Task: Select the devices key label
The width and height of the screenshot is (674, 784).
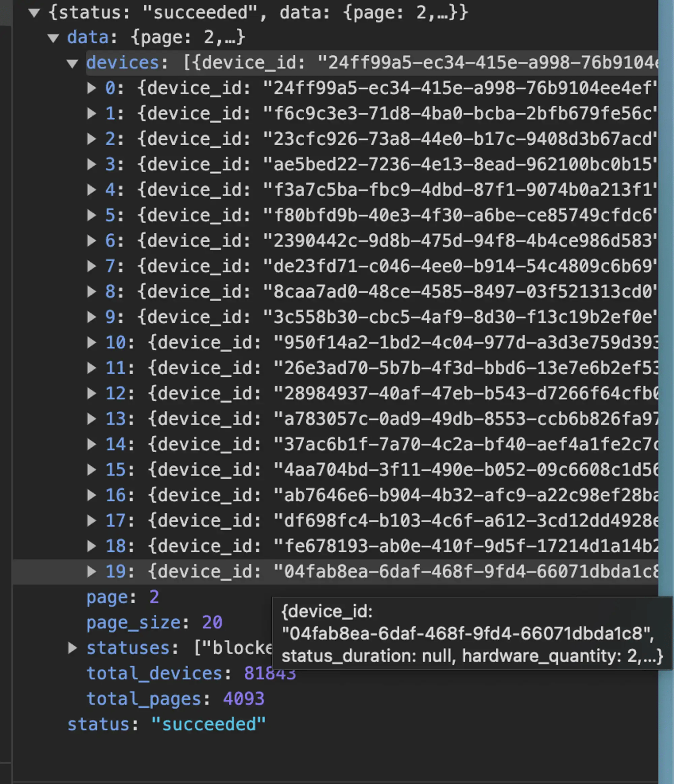Action: pos(123,62)
